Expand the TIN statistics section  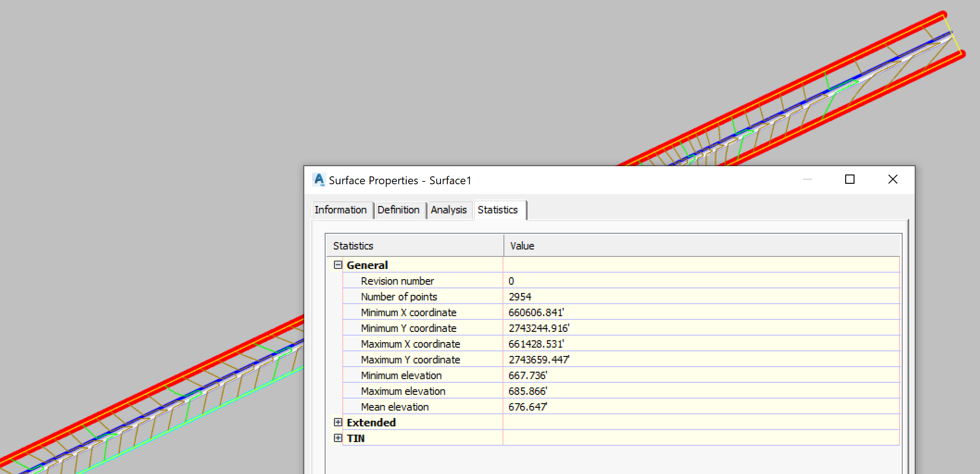click(x=337, y=437)
